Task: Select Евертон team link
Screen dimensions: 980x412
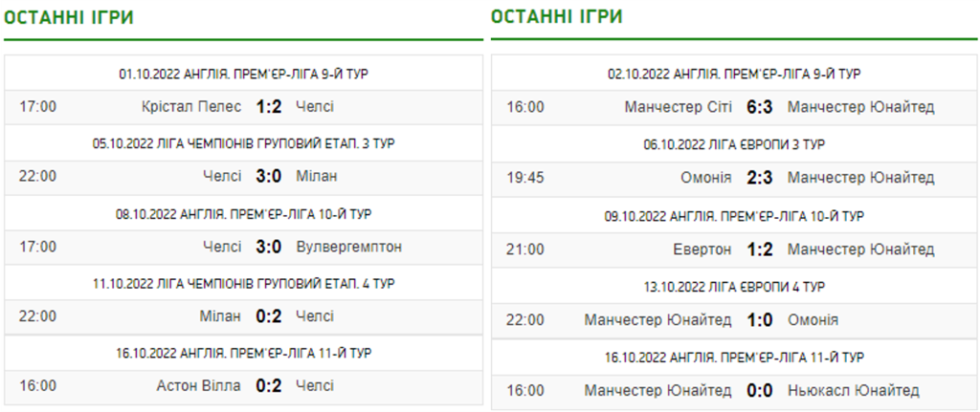Action: coord(702,249)
